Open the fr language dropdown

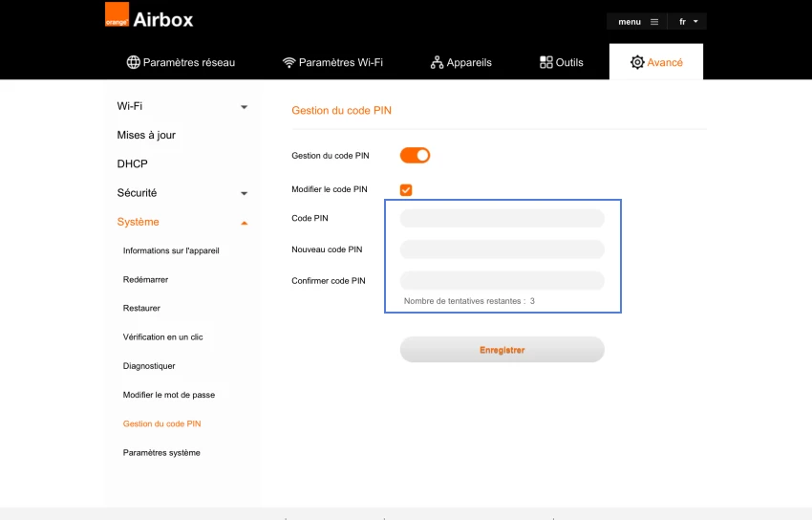[x=688, y=22]
